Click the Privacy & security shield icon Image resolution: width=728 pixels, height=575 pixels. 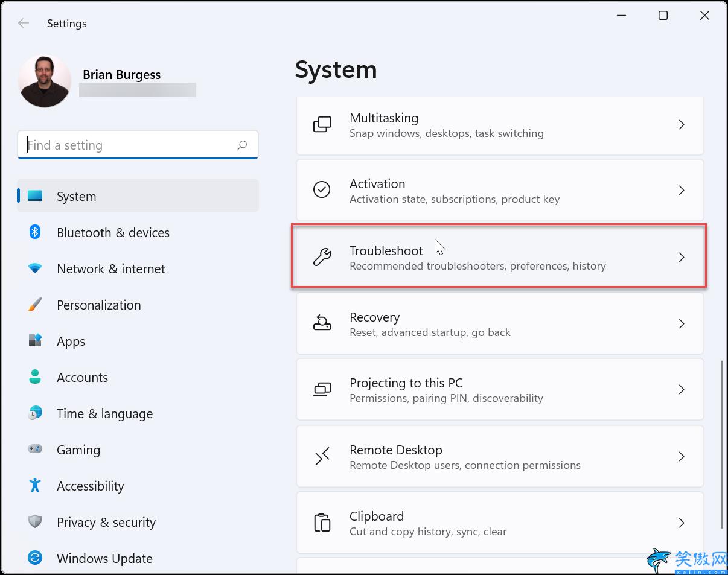(35, 522)
